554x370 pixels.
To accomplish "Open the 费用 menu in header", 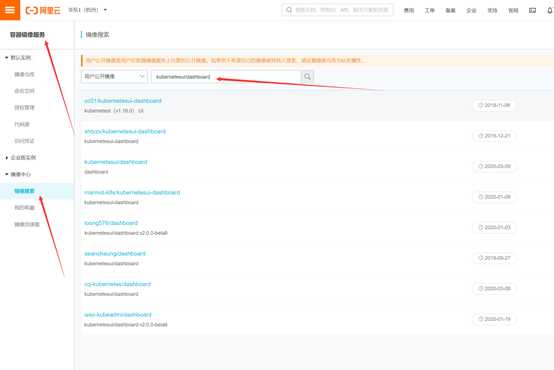I will click(409, 11).
